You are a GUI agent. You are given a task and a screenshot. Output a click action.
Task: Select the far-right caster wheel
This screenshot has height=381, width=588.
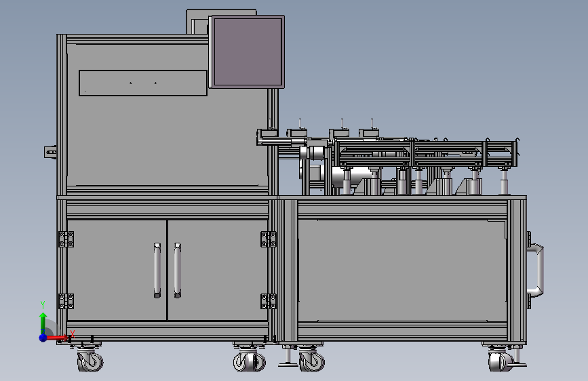click(501, 361)
